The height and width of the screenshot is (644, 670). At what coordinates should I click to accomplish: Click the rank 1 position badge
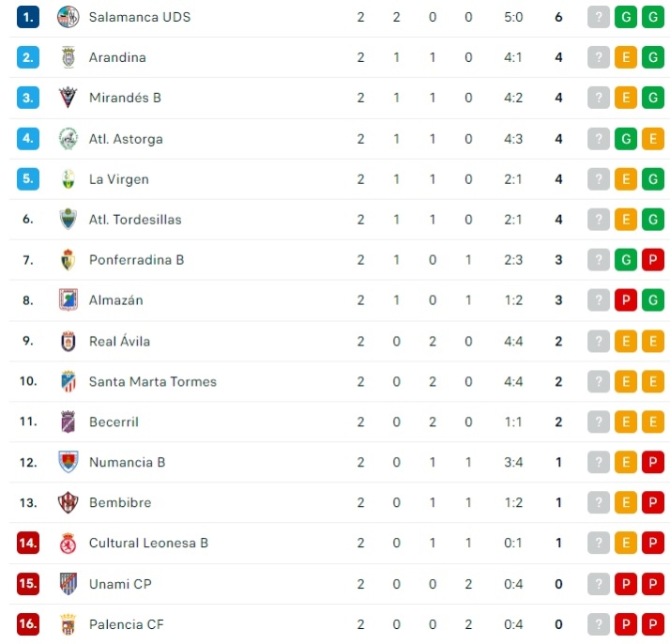(x=28, y=17)
